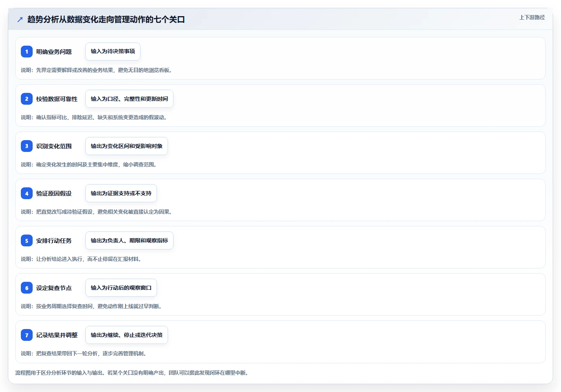
Task: Click the step 6 number badge
Action: pyautogui.click(x=27, y=288)
